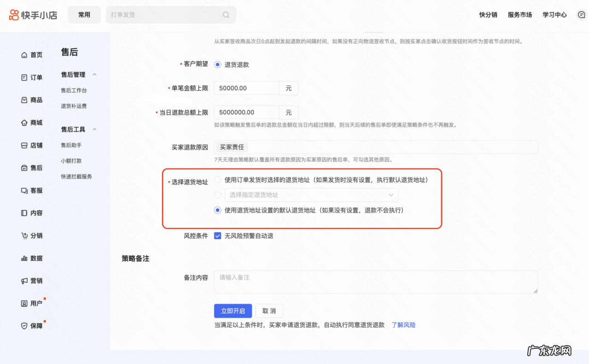The image size is (589, 364).
Task: Click the 了解风险 link
Action: [x=403, y=325]
